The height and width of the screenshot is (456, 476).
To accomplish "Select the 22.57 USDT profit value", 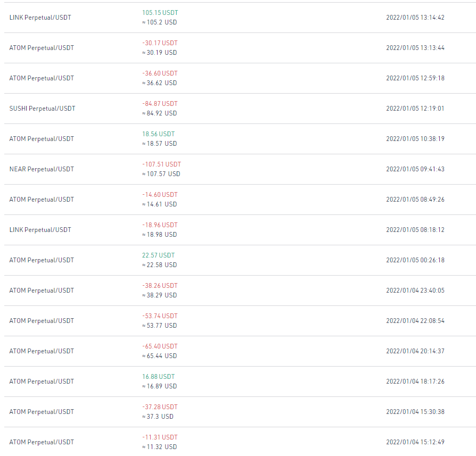I will click(x=159, y=255).
